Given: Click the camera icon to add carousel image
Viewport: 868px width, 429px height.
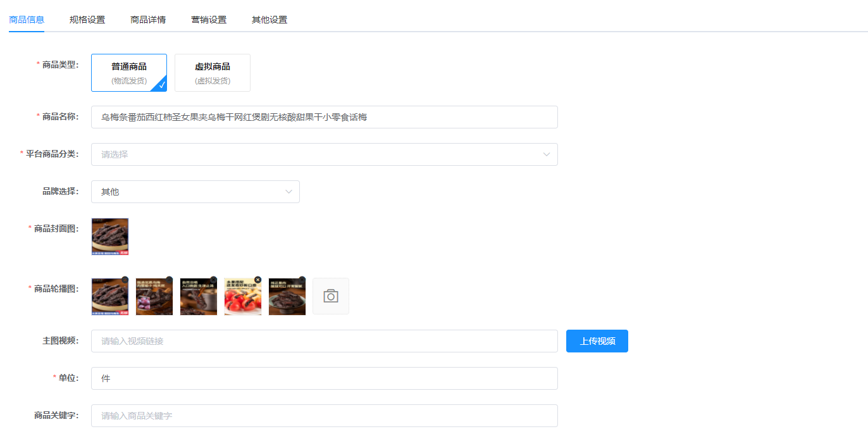Looking at the screenshot, I should pyautogui.click(x=331, y=296).
